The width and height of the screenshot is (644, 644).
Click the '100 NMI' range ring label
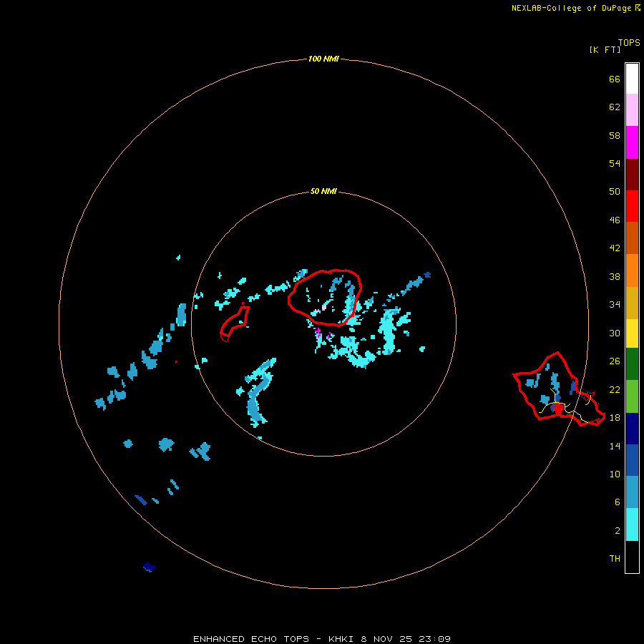pos(323,59)
